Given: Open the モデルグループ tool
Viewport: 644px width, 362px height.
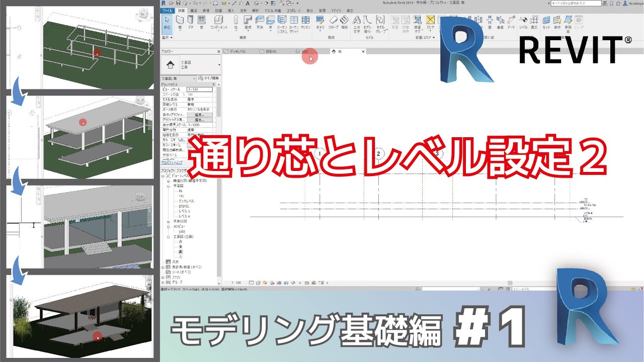Looking at the screenshot, I should [x=381, y=23].
